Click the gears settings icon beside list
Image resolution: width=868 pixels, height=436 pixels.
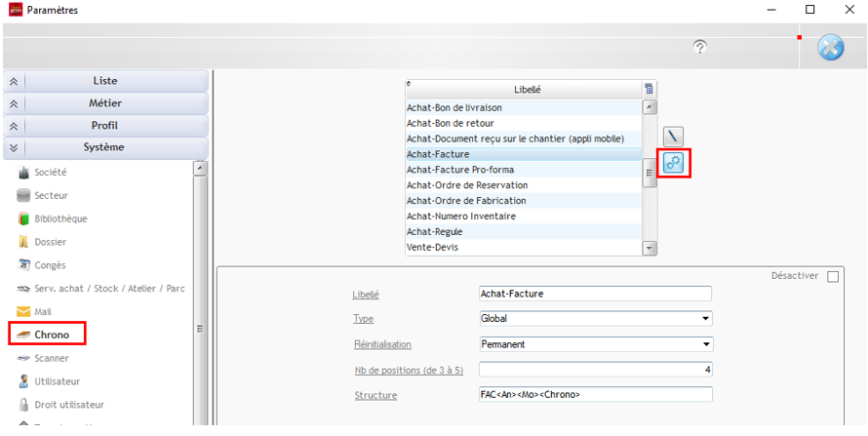tap(674, 164)
